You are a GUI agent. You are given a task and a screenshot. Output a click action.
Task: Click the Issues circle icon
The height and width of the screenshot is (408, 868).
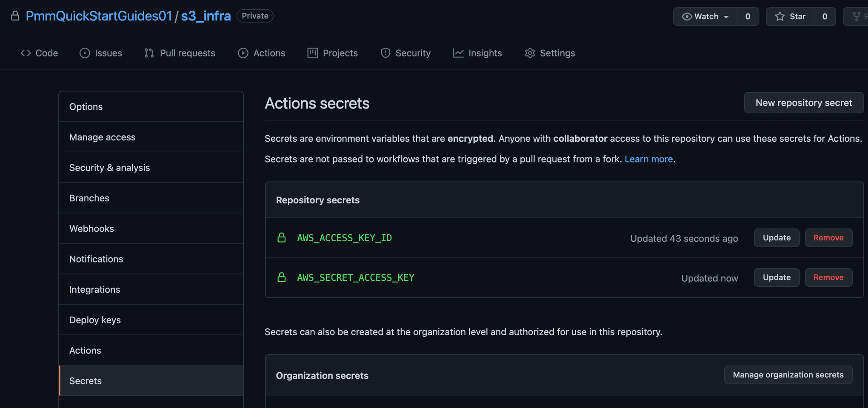85,53
